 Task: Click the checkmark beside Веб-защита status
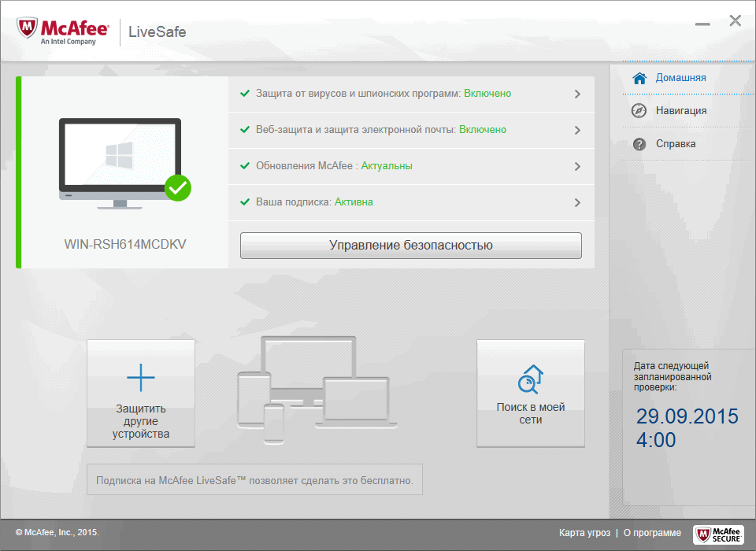pos(245,130)
